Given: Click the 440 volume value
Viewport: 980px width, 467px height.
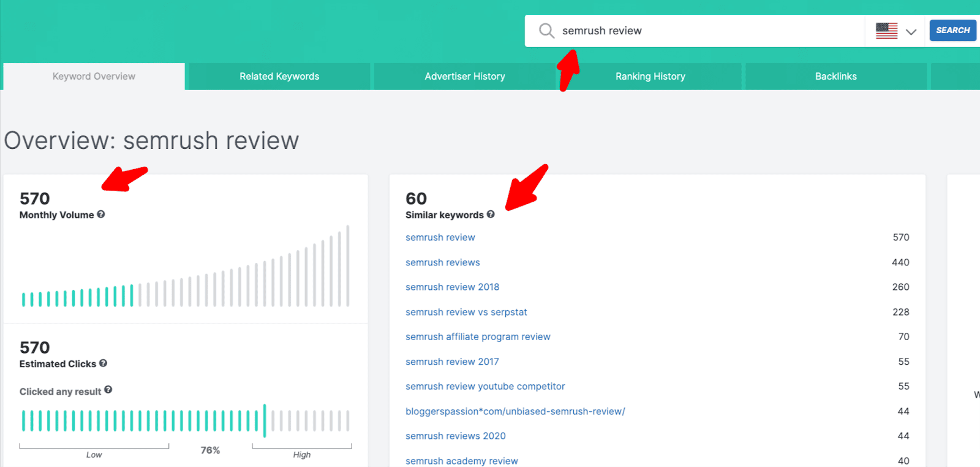Looking at the screenshot, I should [900, 262].
